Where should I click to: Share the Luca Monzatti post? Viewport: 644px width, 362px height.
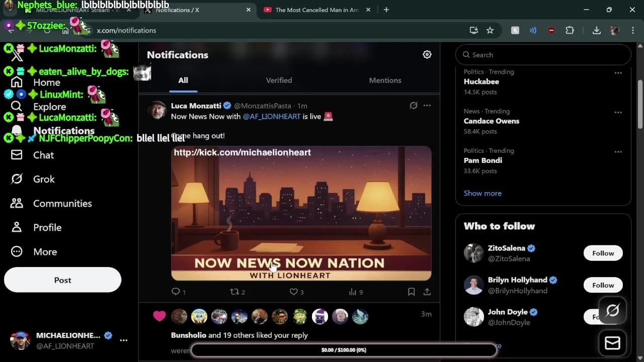pyautogui.click(x=427, y=292)
